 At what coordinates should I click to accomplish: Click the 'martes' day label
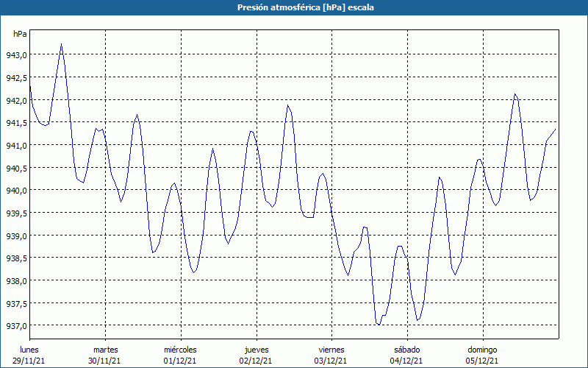(x=105, y=350)
